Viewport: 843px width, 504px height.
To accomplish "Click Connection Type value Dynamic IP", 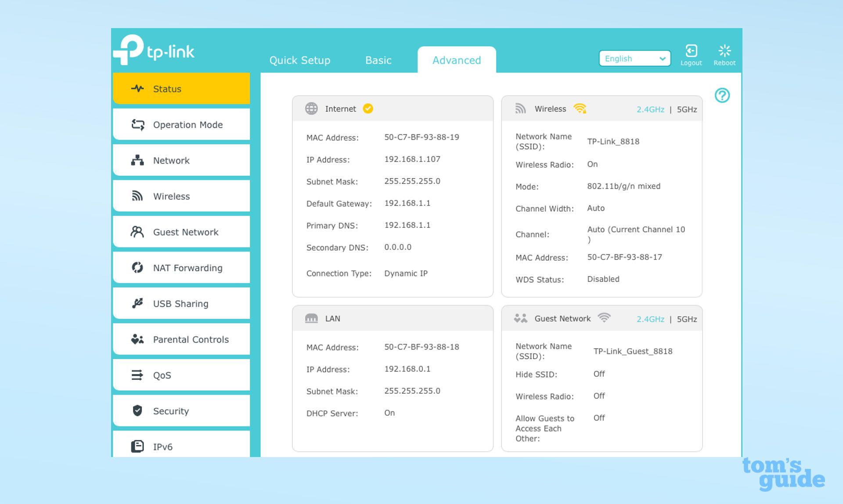I will (406, 273).
